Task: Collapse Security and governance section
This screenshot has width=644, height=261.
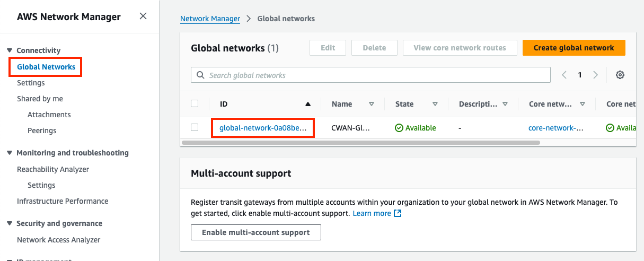Action: point(10,223)
